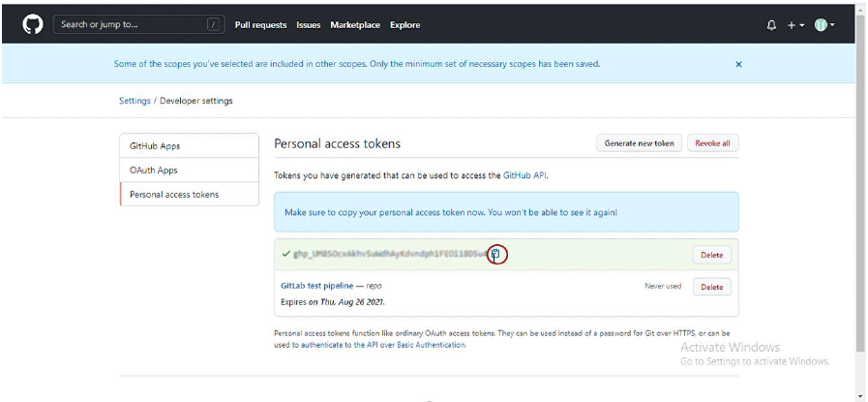The height and width of the screenshot is (402, 868).
Task: Open Marketplace in the top navigation
Action: coord(355,25)
